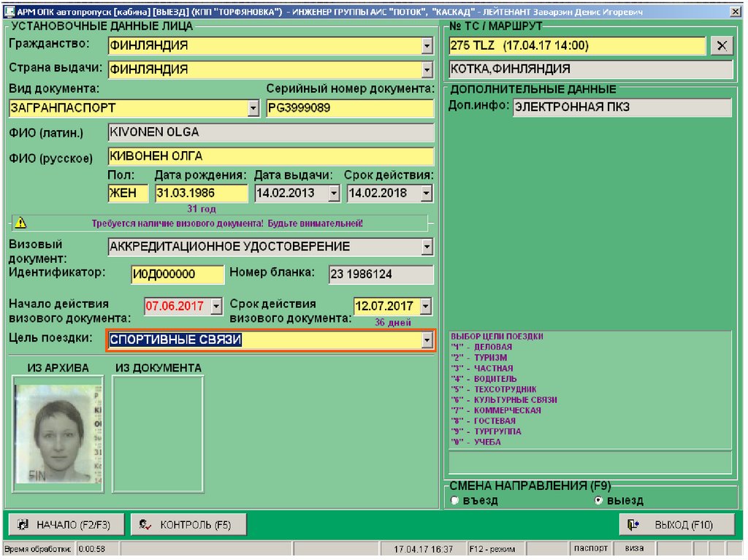748x560 pixels.
Task: Open the Страна выдачи dropdown
Action: coord(427,70)
